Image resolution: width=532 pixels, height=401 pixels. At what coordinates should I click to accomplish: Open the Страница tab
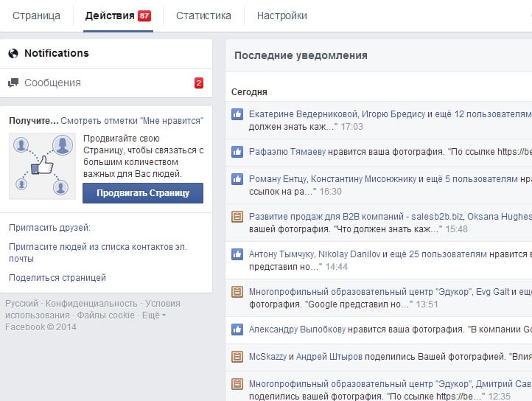(x=36, y=15)
